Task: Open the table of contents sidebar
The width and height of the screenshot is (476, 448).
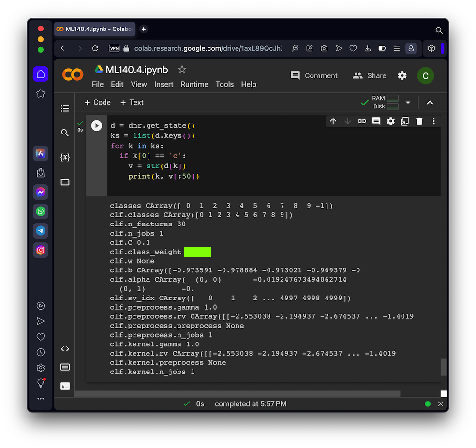Action: tap(65, 108)
